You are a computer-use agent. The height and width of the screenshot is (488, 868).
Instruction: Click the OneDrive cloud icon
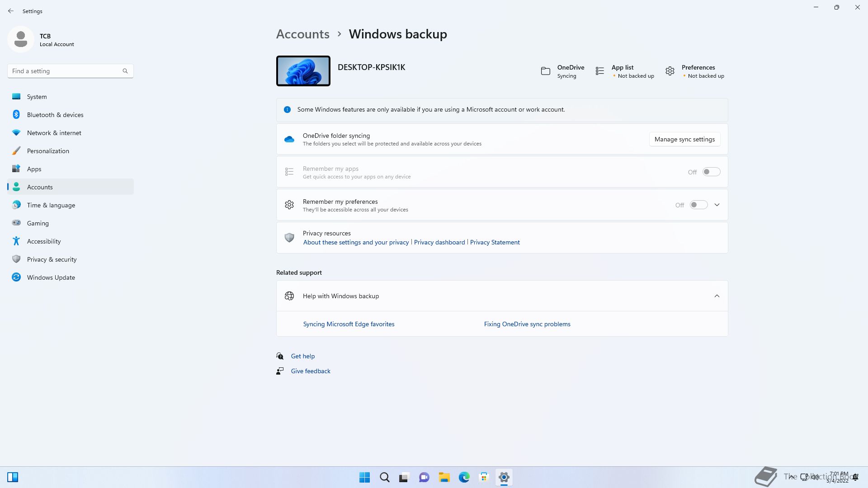click(289, 139)
